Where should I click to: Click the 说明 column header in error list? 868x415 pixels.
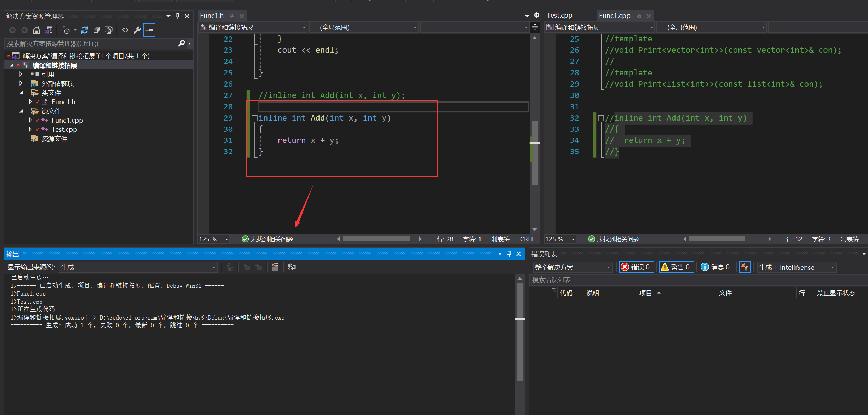tap(592, 293)
